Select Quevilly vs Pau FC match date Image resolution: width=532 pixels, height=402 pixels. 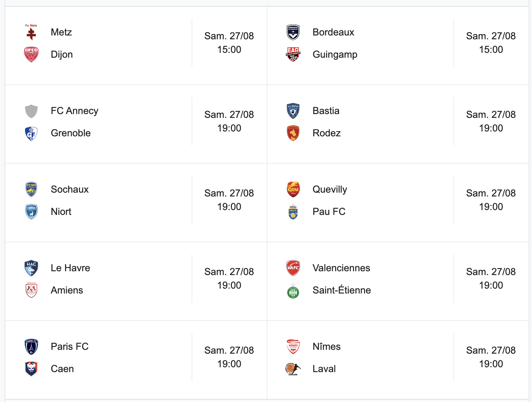point(491,193)
